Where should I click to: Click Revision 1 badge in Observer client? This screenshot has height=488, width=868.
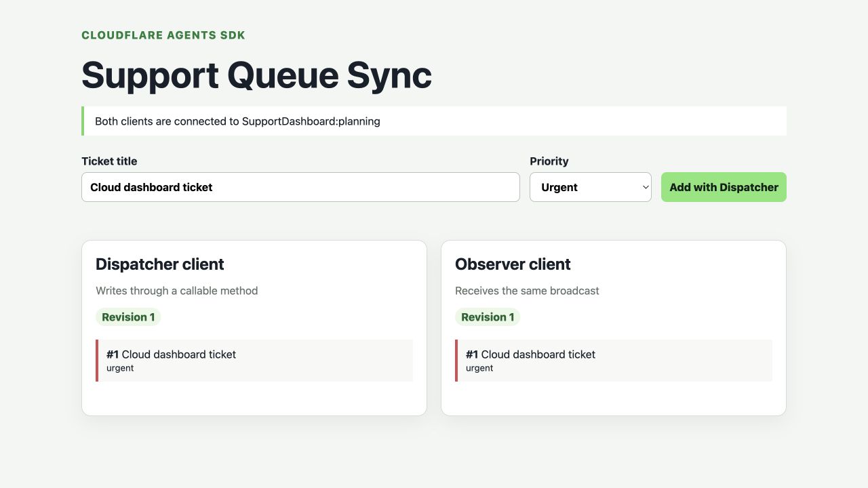pyautogui.click(x=488, y=317)
